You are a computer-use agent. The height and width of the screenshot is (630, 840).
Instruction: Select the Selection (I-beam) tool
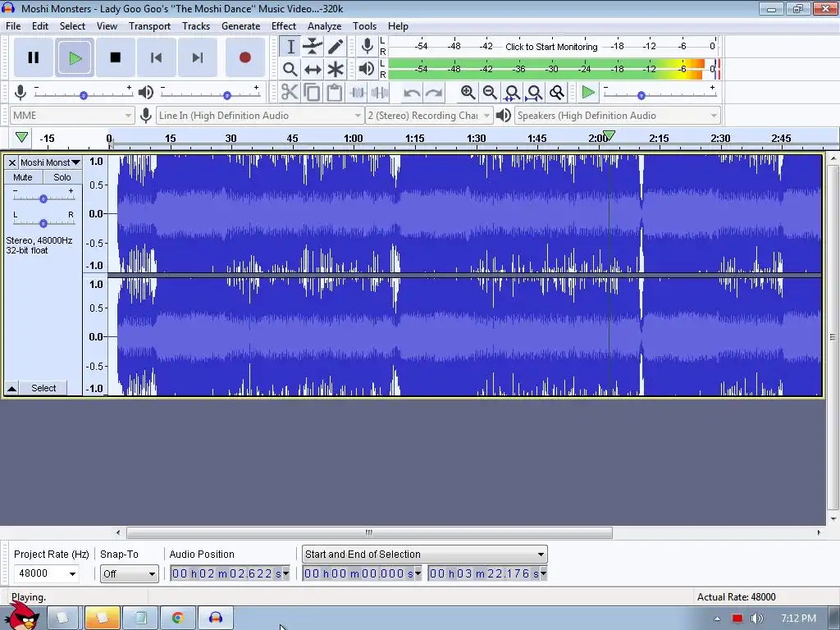coord(290,47)
